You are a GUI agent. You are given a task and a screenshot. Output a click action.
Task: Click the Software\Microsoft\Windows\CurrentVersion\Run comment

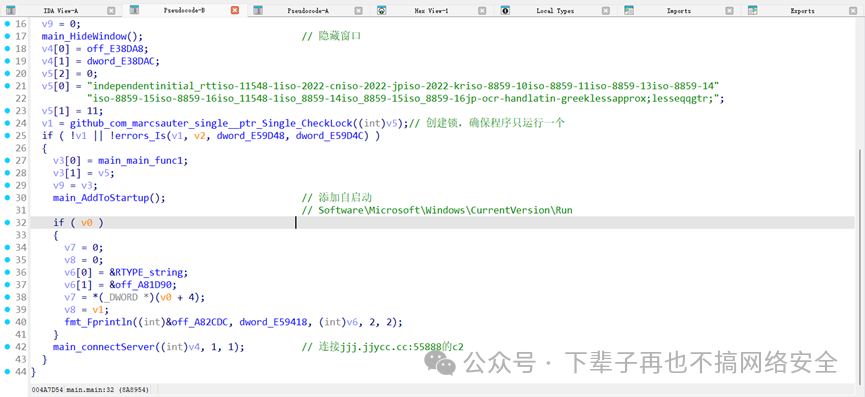(437, 211)
